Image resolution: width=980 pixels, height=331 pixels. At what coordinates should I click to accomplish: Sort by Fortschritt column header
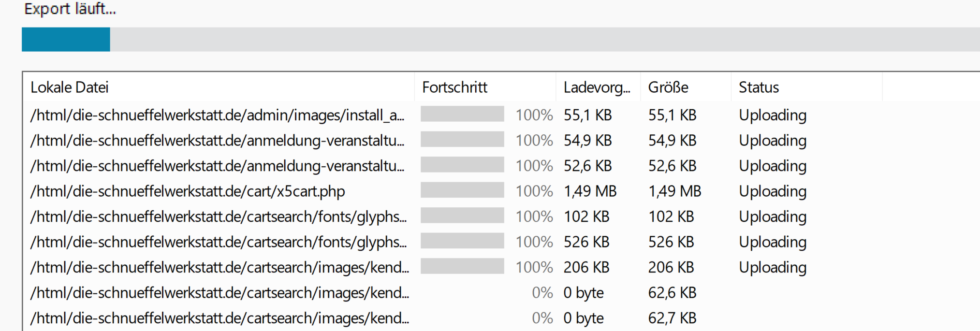[454, 87]
